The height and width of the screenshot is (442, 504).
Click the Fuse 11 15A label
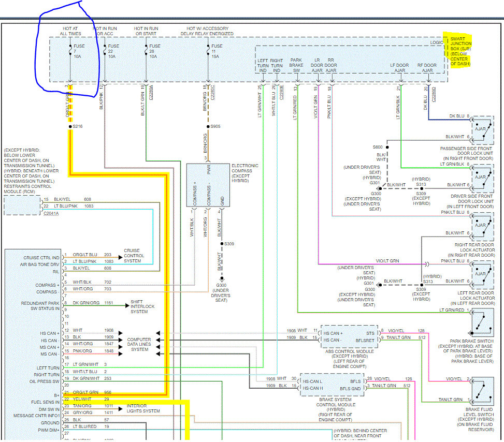pos(217,51)
